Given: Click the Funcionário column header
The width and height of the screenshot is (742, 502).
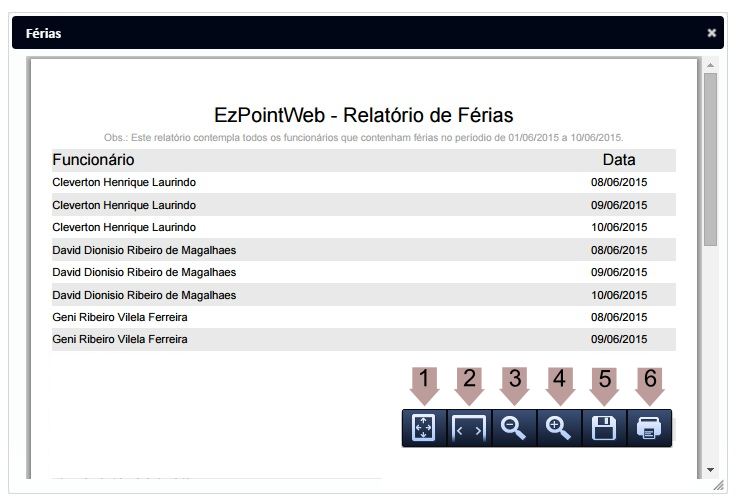Looking at the screenshot, I should [93, 160].
